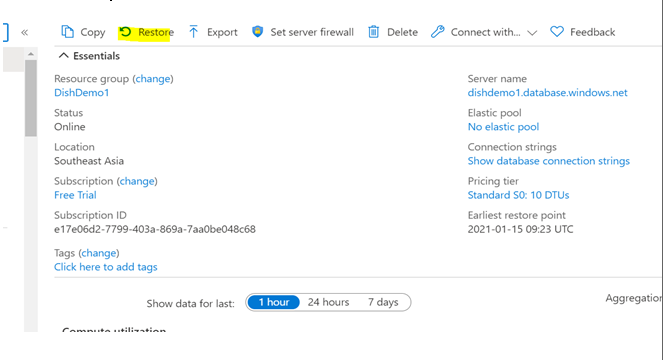
Task: Open Standard S0: 10 DTUs pricing tier
Action: pos(518,195)
